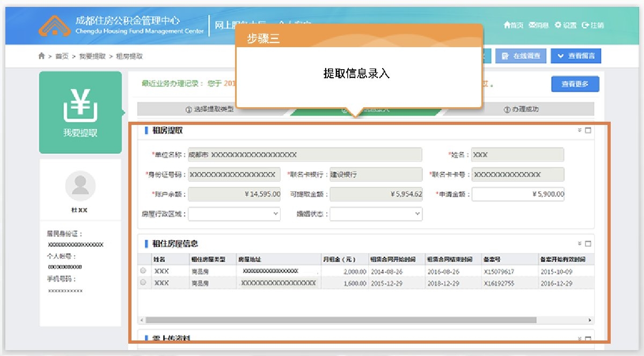Click the 设置 settings gear icon
The height and width of the screenshot is (356, 644).
click(x=558, y=25)
